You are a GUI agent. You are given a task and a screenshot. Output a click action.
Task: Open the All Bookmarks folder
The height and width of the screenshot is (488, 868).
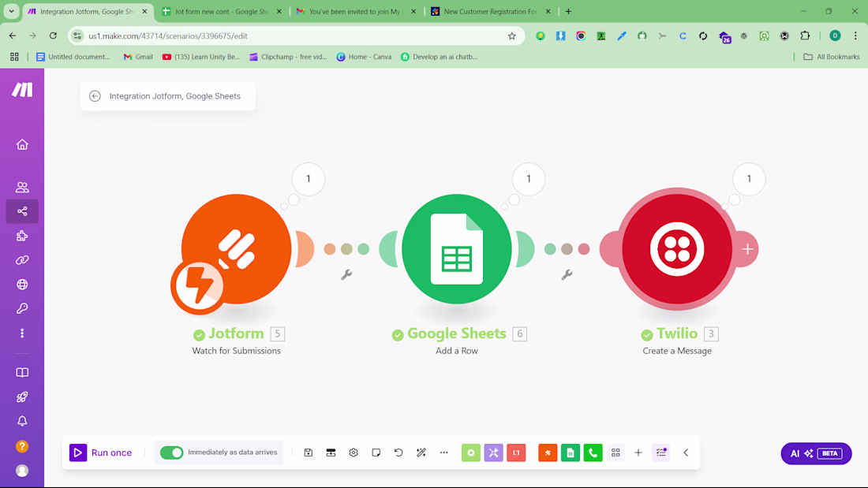[832, 57]
